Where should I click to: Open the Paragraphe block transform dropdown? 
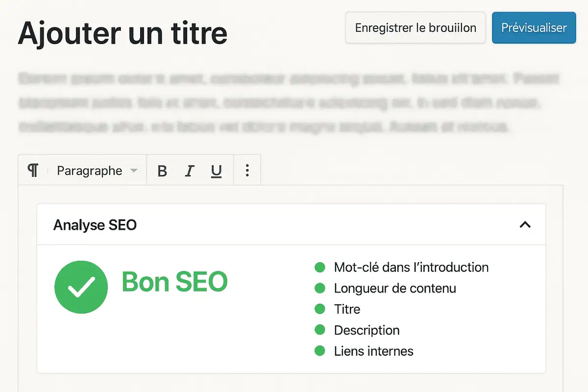pos(96,170)
